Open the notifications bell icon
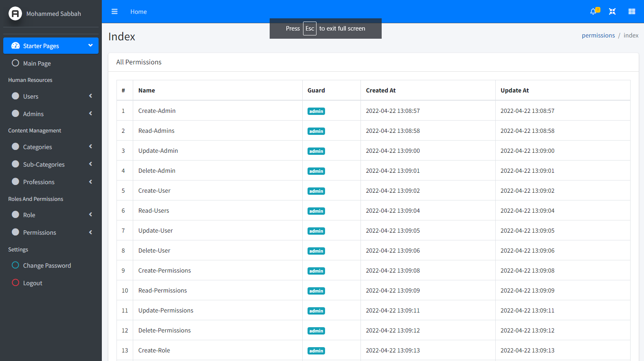The height and width of the screenshot is (361, 644). coord(593,11)
